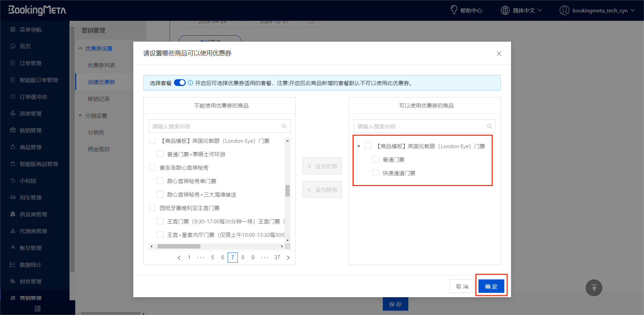Click the 取消 button
644x315 pixels.
point(462,286)
